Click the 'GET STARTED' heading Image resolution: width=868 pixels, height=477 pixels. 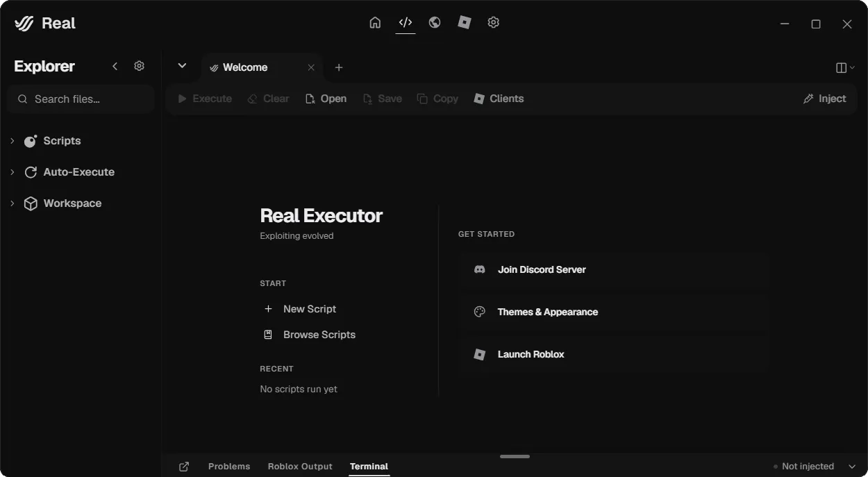pos(486,234)
